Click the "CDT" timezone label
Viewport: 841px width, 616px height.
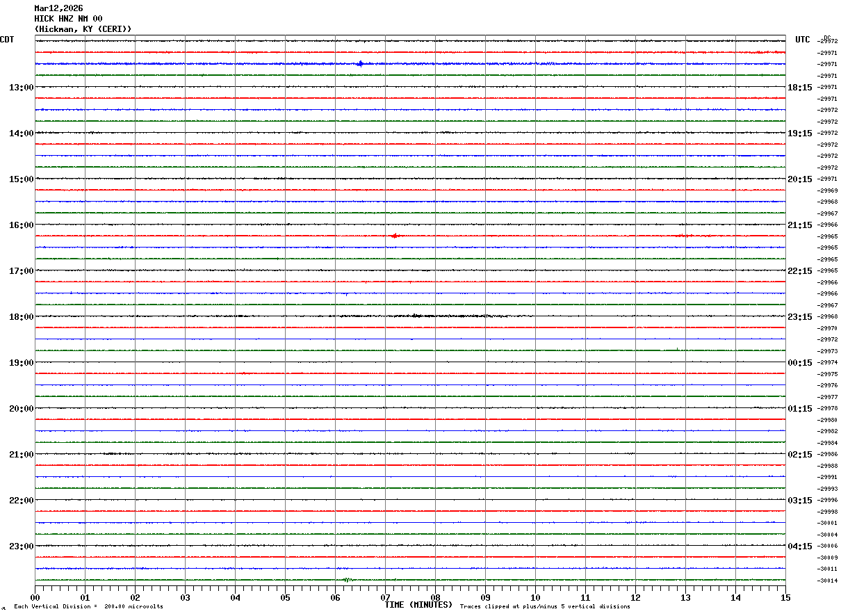coord(7,40)
